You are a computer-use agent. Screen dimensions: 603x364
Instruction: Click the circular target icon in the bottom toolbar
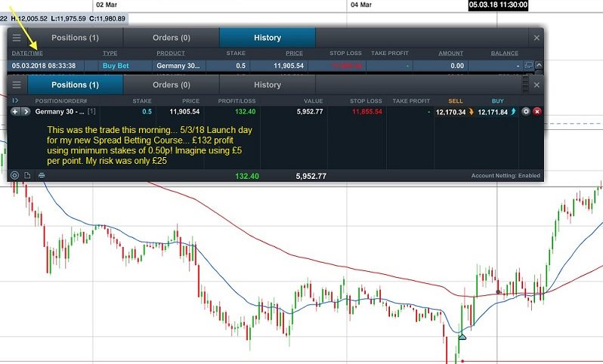coord(14,175)
